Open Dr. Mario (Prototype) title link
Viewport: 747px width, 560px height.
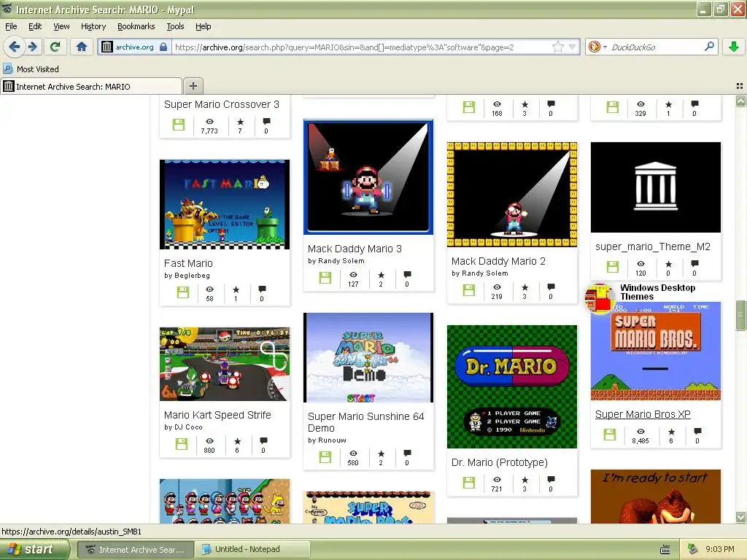(499, 462)
